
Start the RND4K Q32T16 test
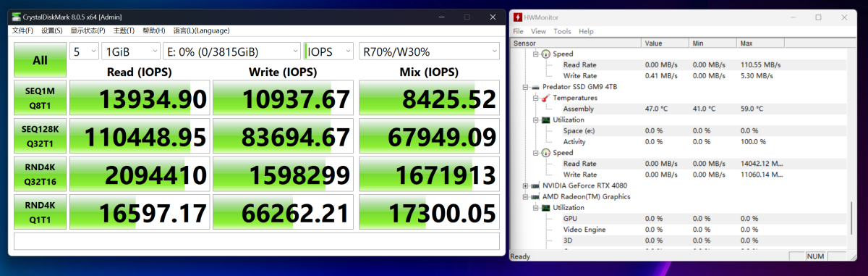click(40, 174)
